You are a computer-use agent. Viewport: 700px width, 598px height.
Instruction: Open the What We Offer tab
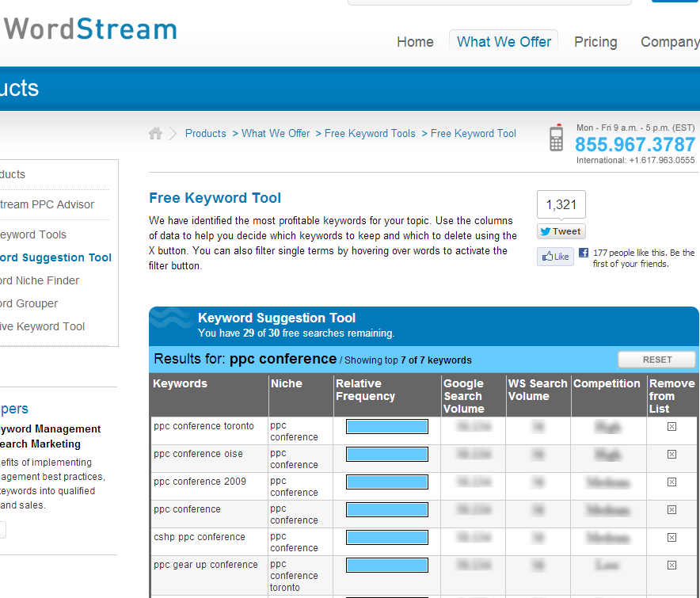(504, 42)
